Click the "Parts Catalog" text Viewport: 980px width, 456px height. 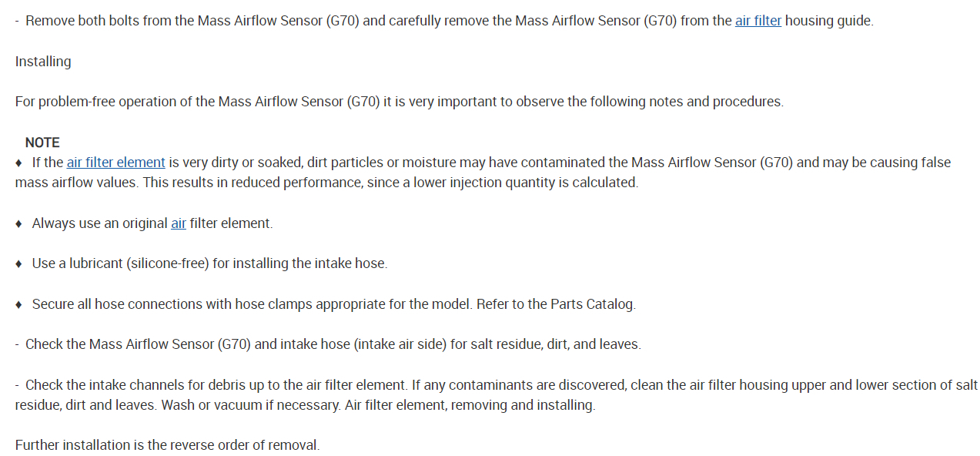pos(592,304)
